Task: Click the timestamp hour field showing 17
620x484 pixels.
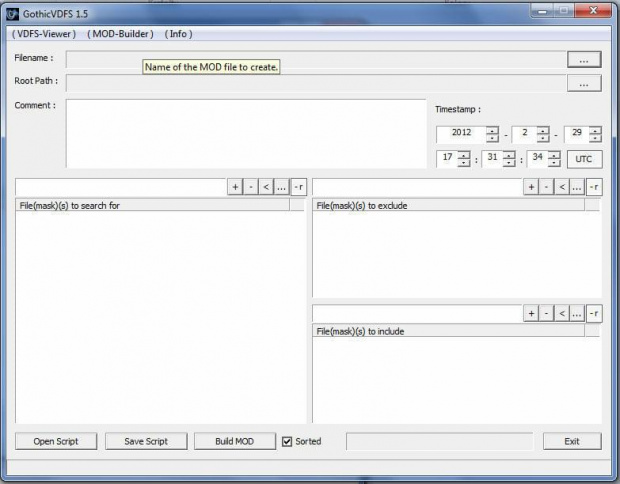Action: click(447, 159)
